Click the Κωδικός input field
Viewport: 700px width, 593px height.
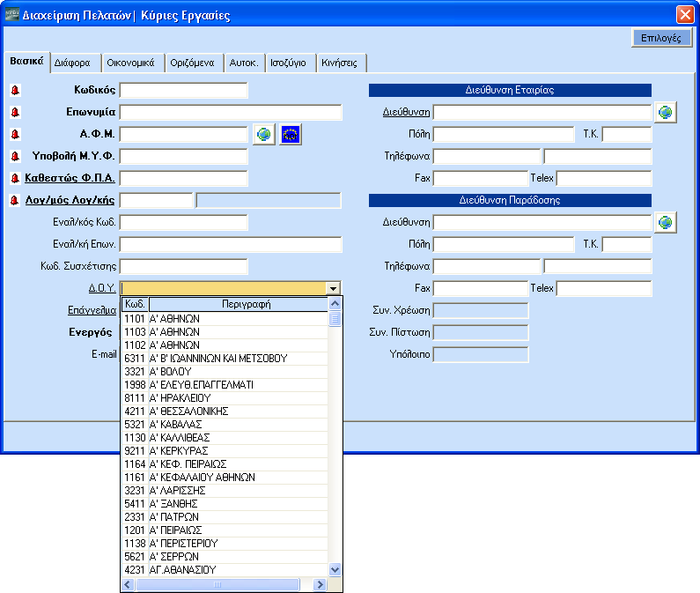coord(183,90)
